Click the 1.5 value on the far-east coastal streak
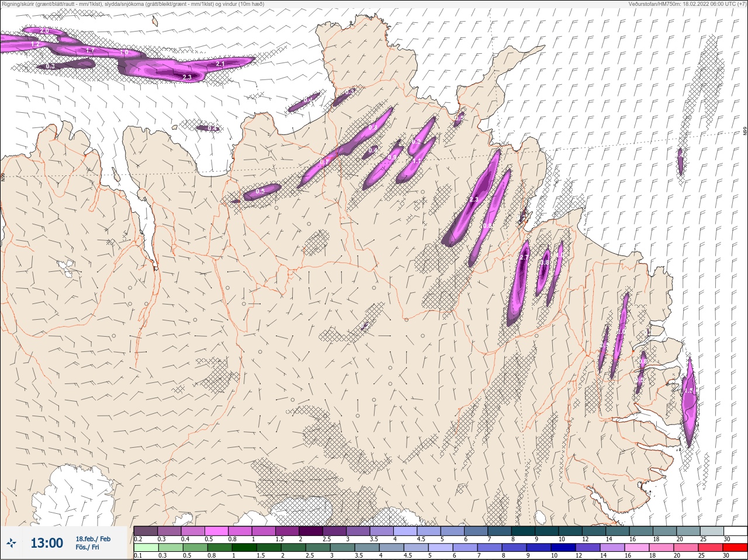 688,391
